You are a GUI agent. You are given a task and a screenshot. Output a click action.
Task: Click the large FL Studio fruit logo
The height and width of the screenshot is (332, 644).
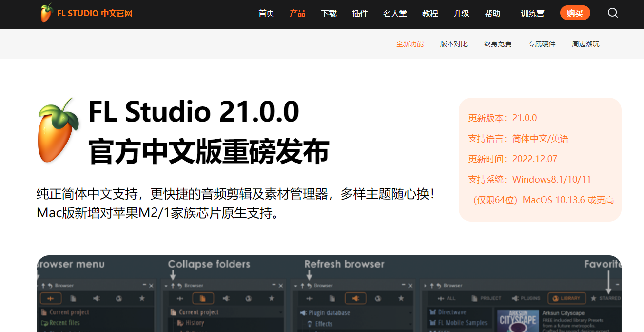click(58, 130)
